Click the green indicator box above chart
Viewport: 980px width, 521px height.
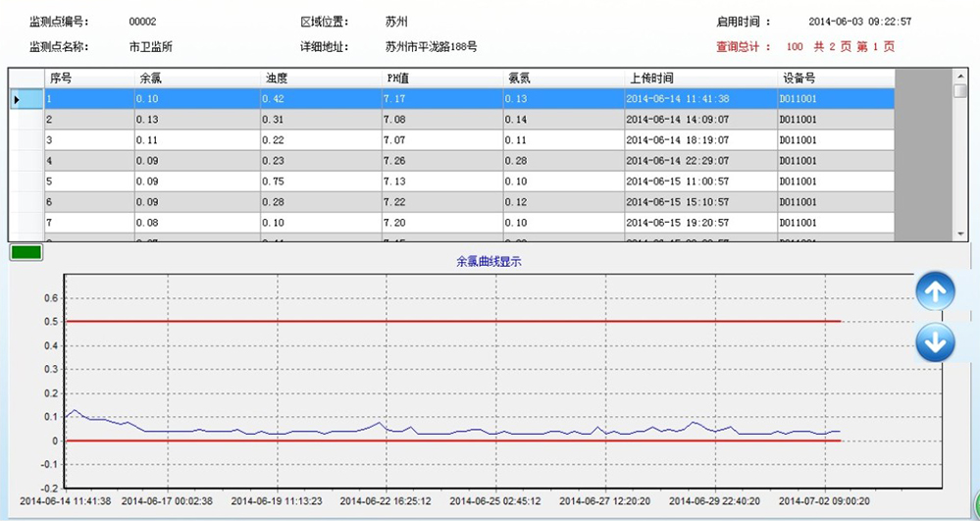26,253
